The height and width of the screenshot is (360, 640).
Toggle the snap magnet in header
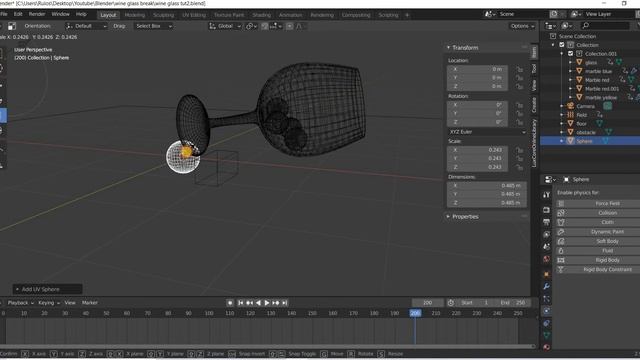pyautogui.click(x=264, y=26)
